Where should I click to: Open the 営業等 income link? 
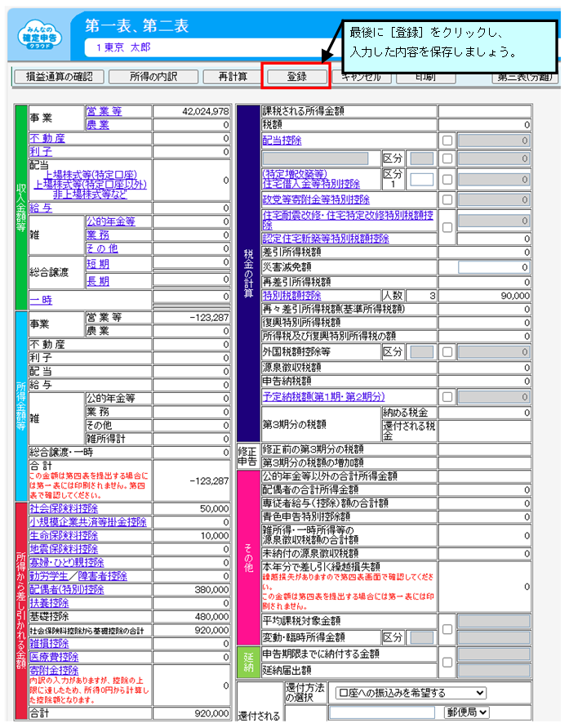tap(104, 111)
